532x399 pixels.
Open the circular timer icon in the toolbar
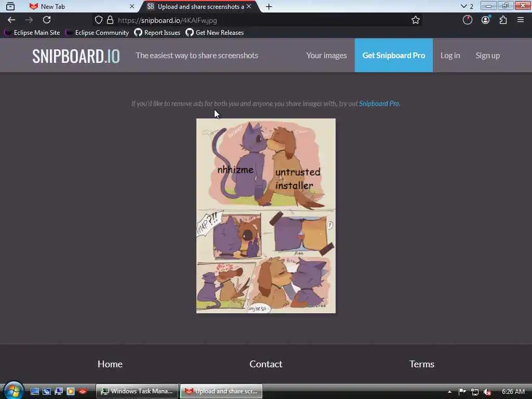pos(467,20)
